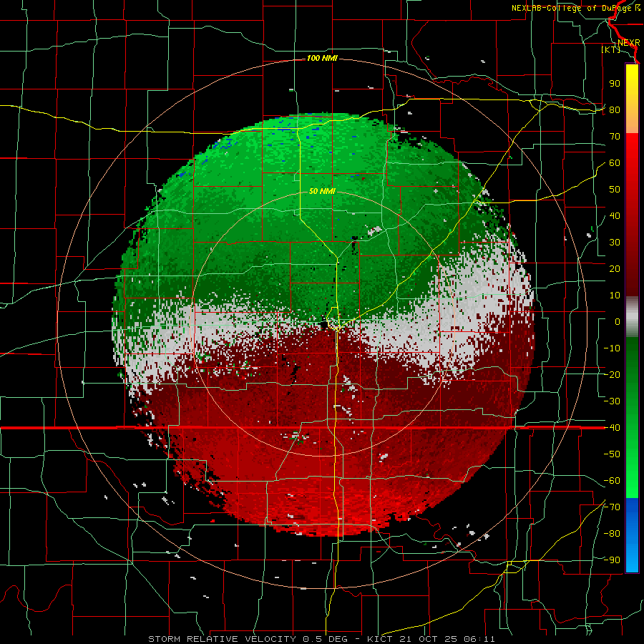Screen dimensions: 644x644
Task: Select the -40 value on the velocity scale
Action: [x=612, y=428]
